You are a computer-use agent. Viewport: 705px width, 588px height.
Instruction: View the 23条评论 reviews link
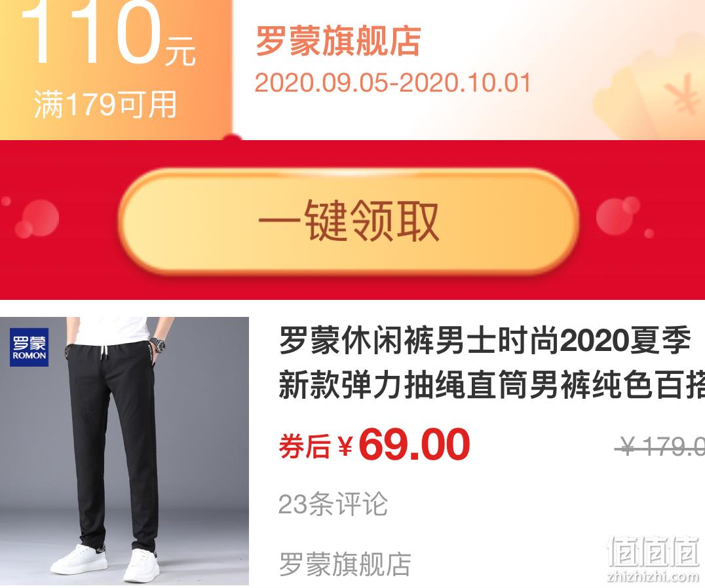pyautogui.click(x=333, y=504)
